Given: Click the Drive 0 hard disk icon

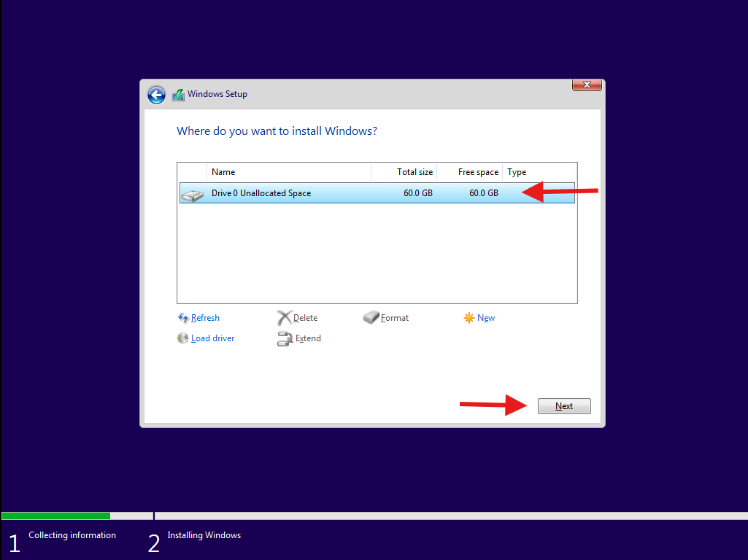Looking at the screenshot, I should (x=193, y=195).
